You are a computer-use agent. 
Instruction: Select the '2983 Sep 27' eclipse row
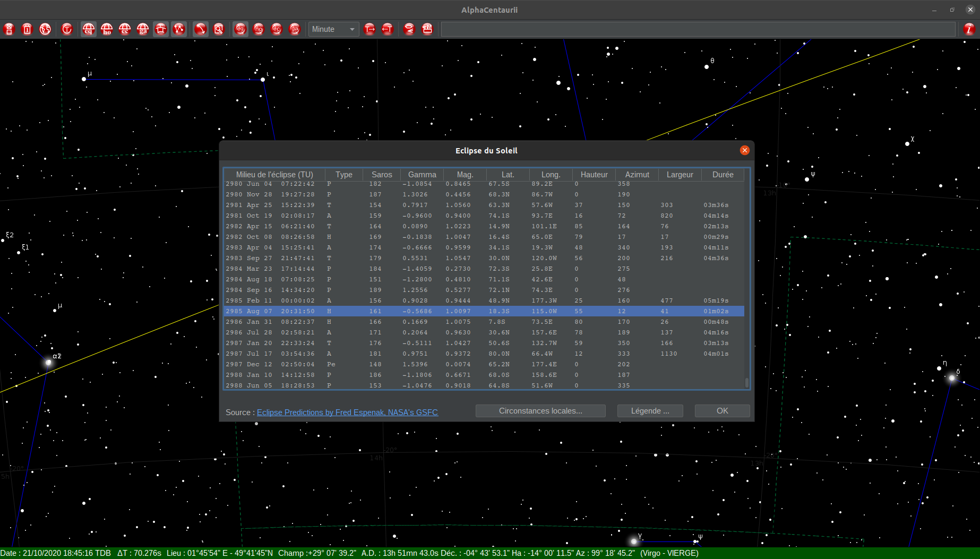tap(484, 258)
